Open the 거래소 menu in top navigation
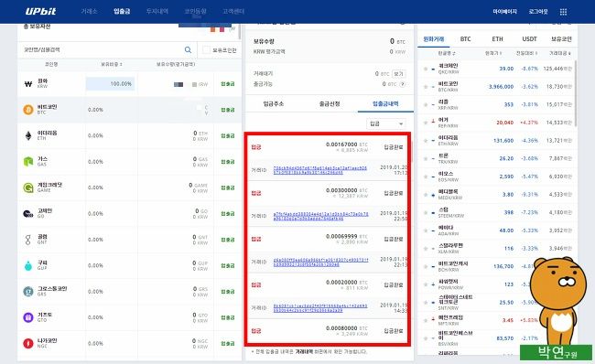595x364 pixels. [89, 11]
